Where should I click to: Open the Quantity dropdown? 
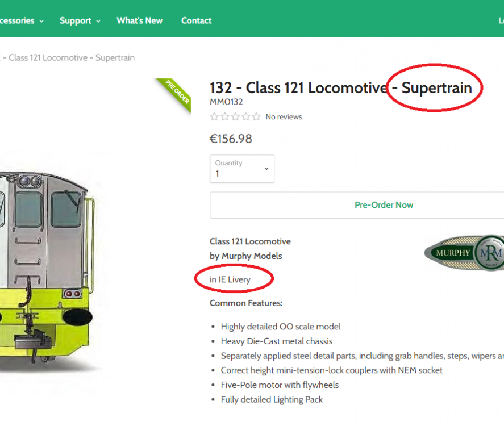click(x=242, y=169)
